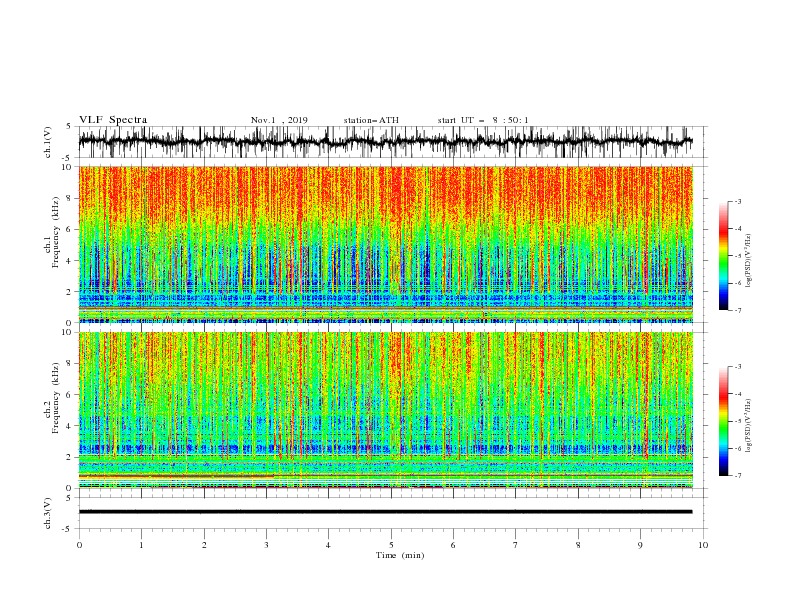
Task: Click ch.2 colorbar tick label '-7'
Action: tap(737, 476)
